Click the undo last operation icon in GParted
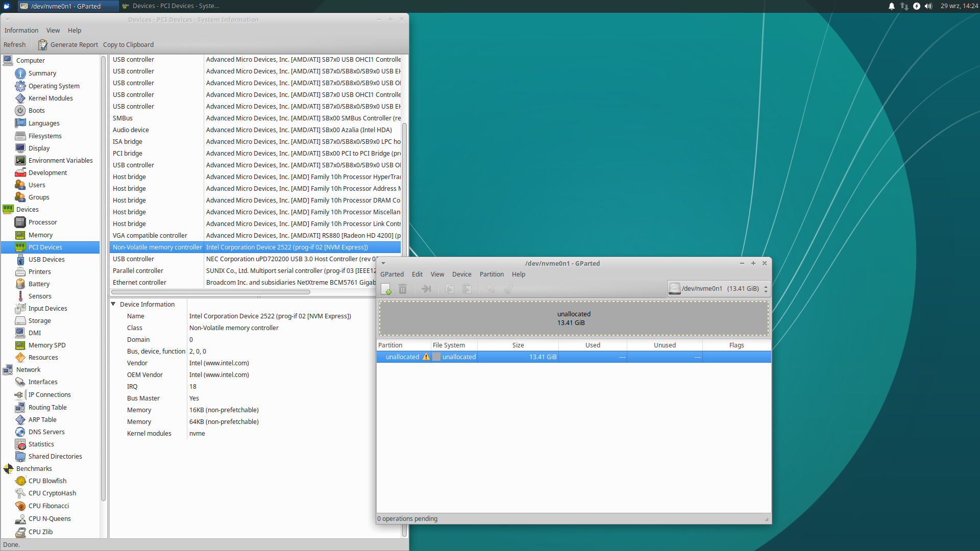980x551 pixels. point(491,289)
